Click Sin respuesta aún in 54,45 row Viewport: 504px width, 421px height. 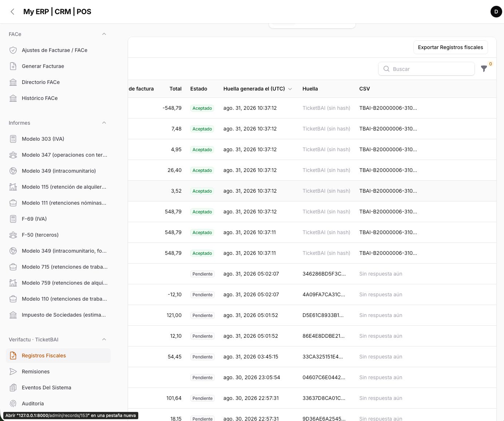pos(381,357)
